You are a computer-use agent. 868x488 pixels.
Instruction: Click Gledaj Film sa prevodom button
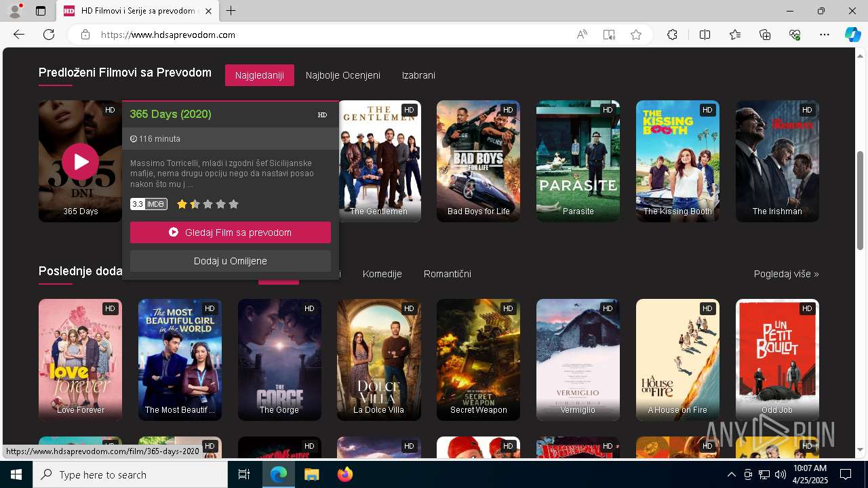(x=231, y=232)
